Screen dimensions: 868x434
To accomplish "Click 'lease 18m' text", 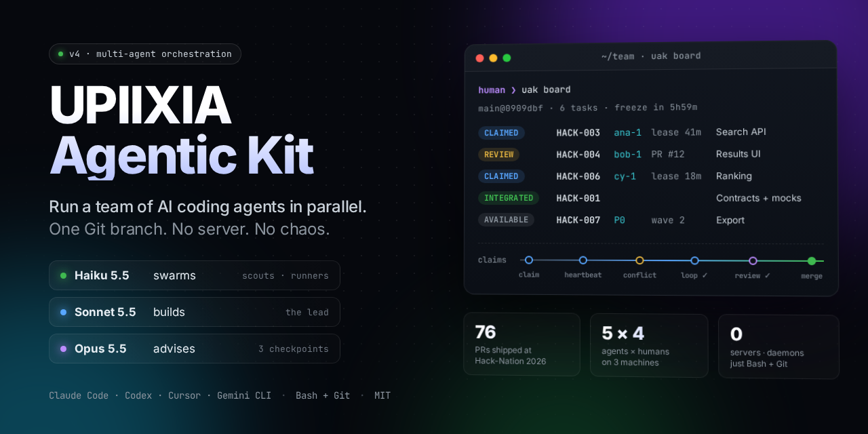I will coord(676,176).
